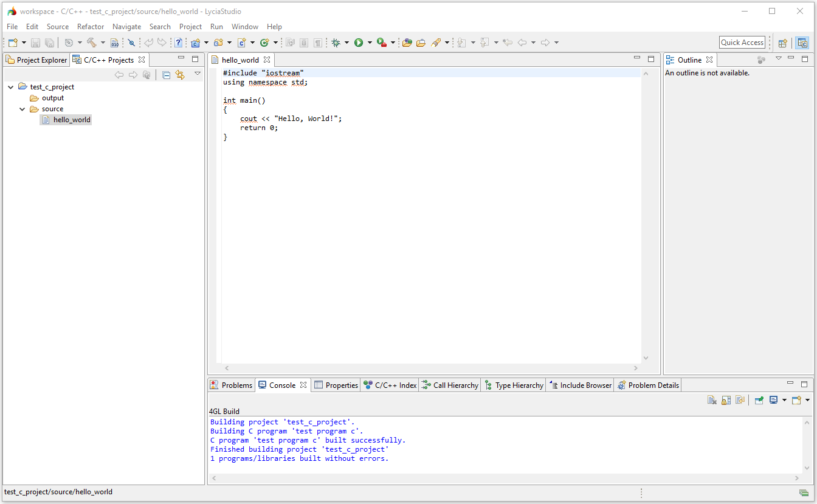Use Collapse All in C/C++ Projects toolbar
This screenshot has width=817, height=504.
166,74
